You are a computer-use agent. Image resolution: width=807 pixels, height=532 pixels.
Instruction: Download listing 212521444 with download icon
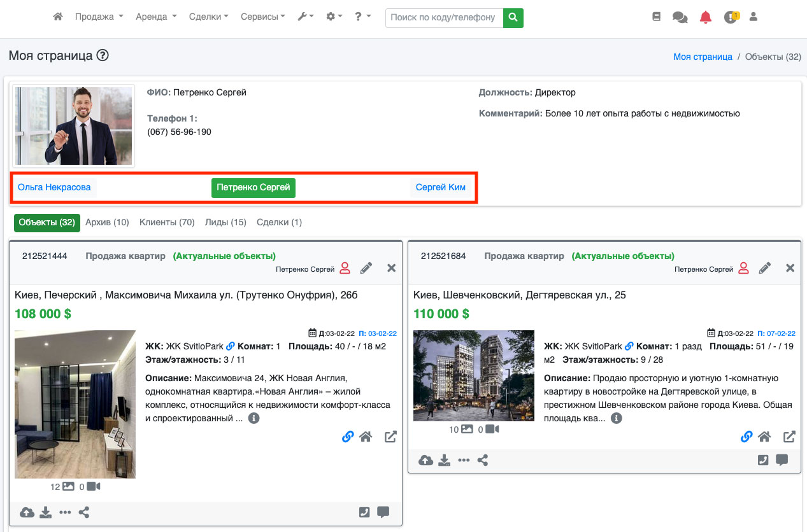point(45,512)
